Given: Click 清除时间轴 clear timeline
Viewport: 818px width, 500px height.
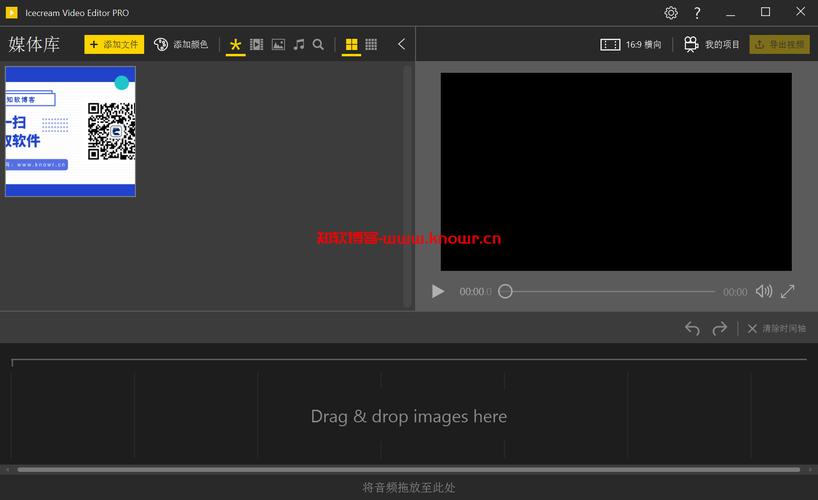Looking at the screenshot, I should [776, 328].
